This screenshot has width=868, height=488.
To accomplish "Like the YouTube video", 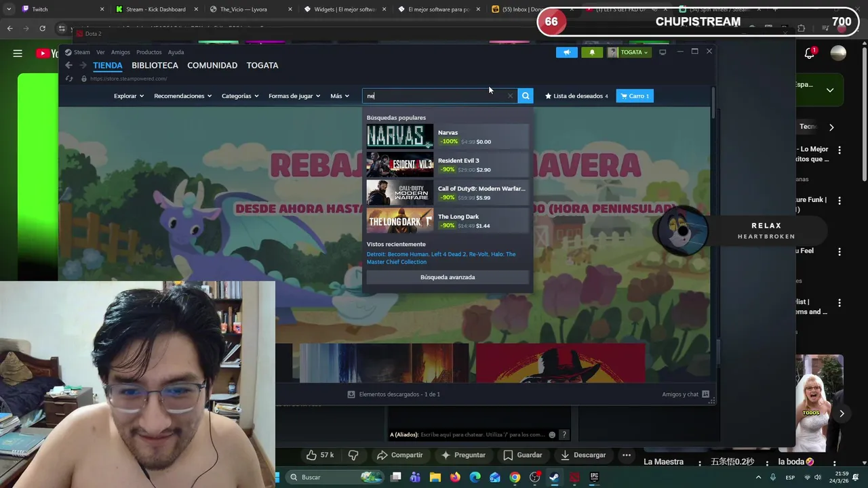I will coord(319,455).
